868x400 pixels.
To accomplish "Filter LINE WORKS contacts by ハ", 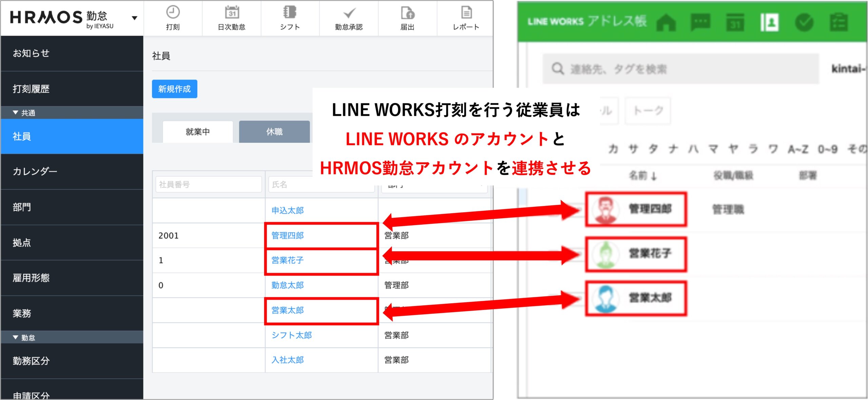I will coord(693,149).
